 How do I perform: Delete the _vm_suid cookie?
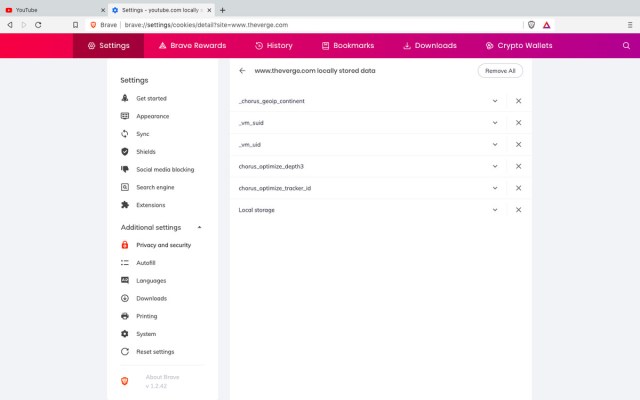click(518, 122)
